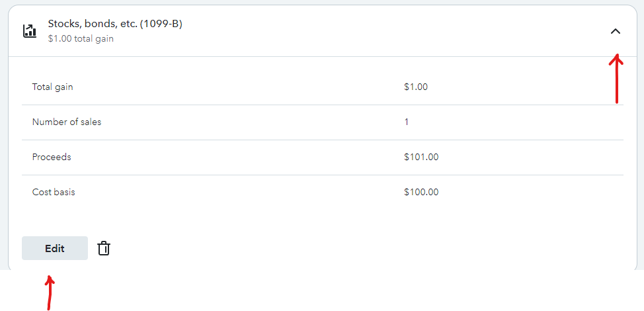644x311 pixels.
Task: Click the stocks chart icon
Action: [30, 31]
